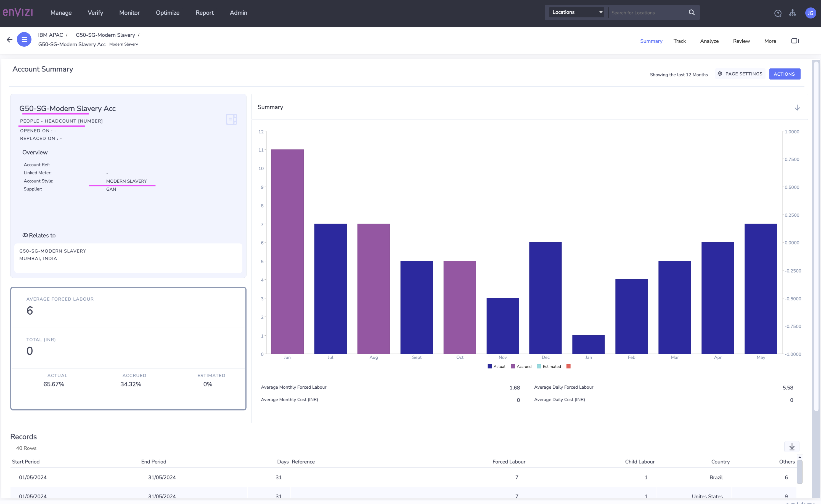Image resolution: width=821 pixels, height=504 pixels.
Task: Open the help question-mark icon
Action: (778, 13)
